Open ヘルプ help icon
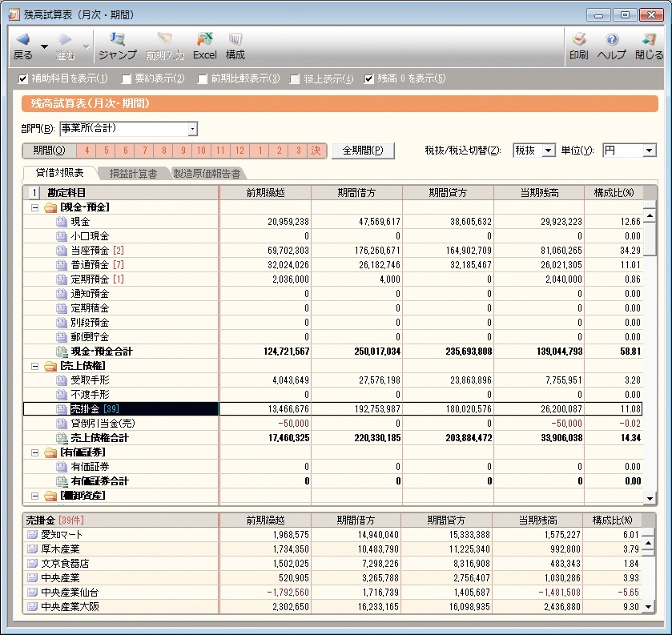Screen dimensions: 672x635 [x=612, y=39]
